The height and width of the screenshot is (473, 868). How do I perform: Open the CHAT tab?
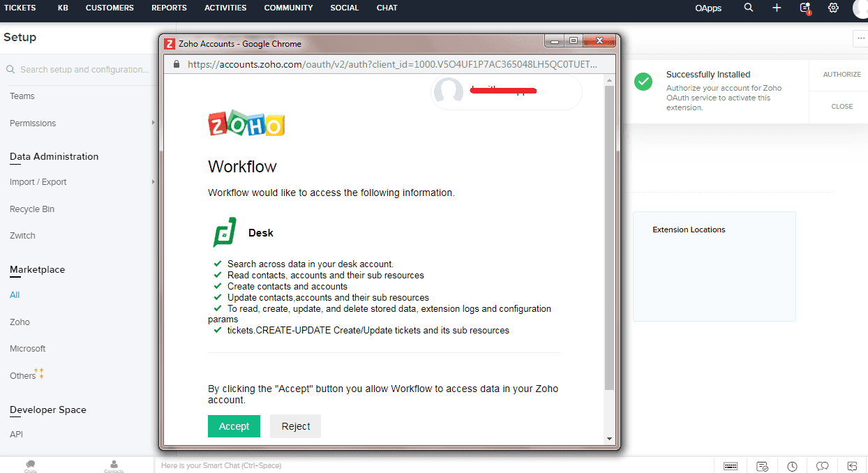[x=387, y=8]
